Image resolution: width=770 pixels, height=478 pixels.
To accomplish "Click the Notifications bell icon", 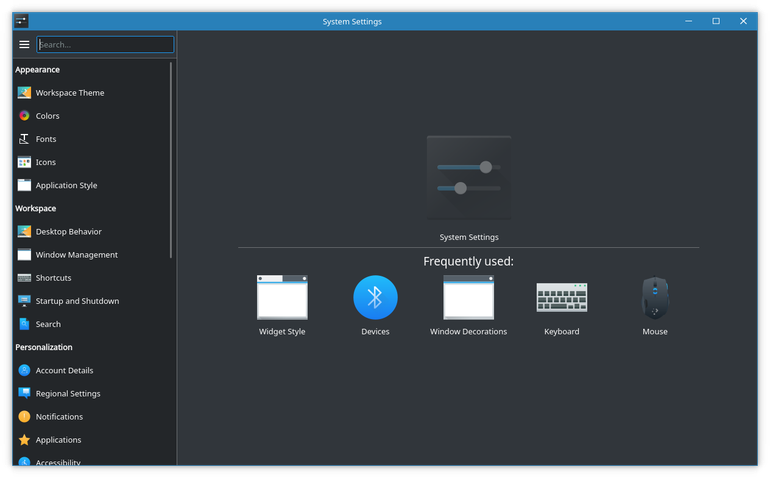I will click(x=24, y=417).
